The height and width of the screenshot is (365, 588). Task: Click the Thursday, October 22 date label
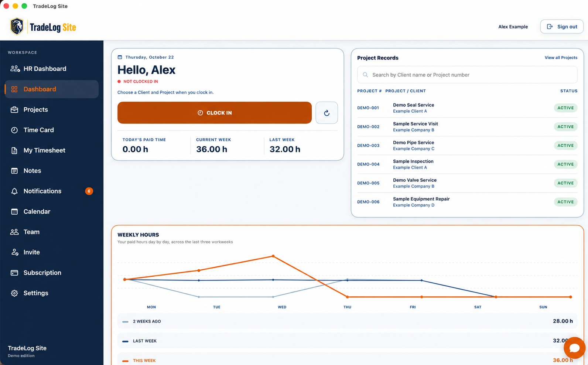150,57
